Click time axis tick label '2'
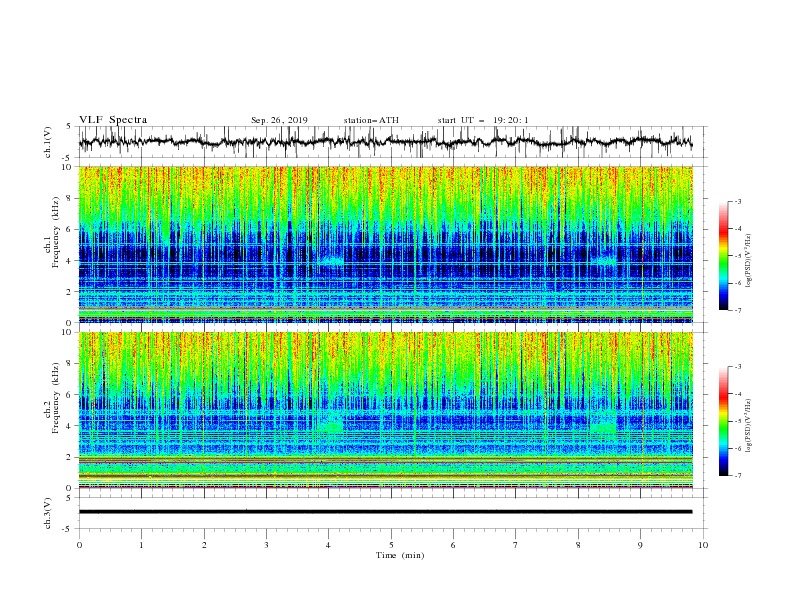 (x=204, y=545)
